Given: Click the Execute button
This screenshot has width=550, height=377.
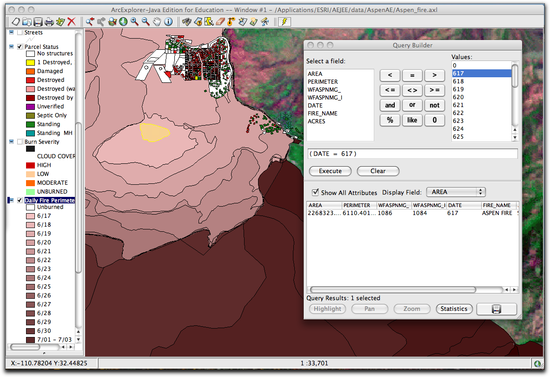Looking at the screenshot, I should coord(330,171).
